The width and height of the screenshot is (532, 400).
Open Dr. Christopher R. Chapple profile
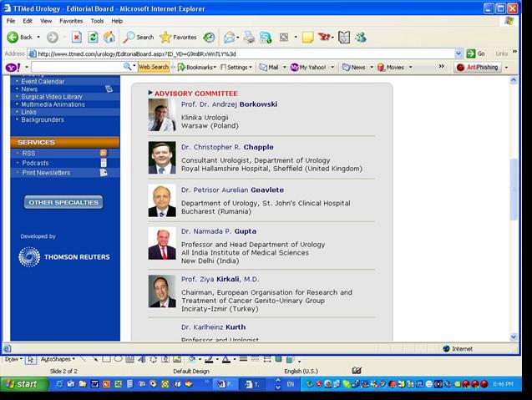point(227,147)
